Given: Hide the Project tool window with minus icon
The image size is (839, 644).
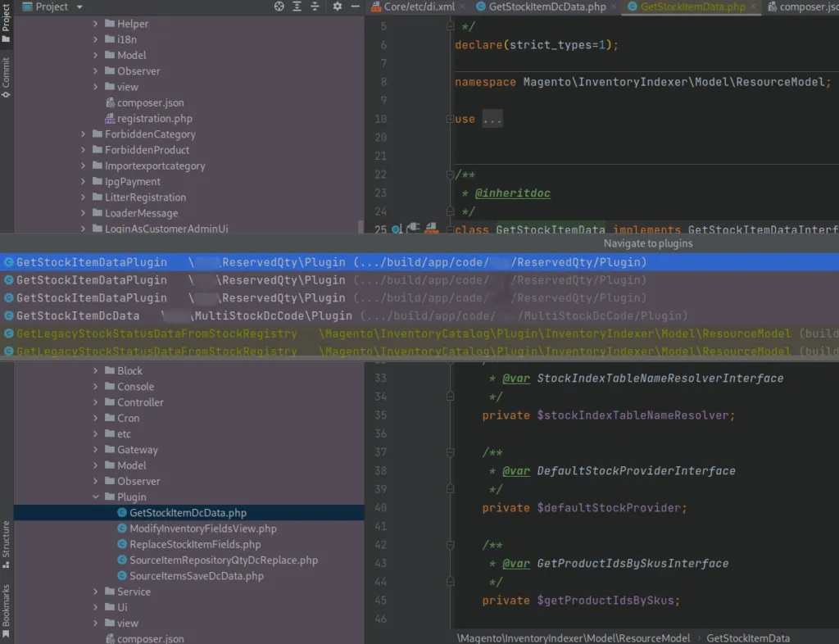Looking at the screenshot, I should click(x=356, y=7).
